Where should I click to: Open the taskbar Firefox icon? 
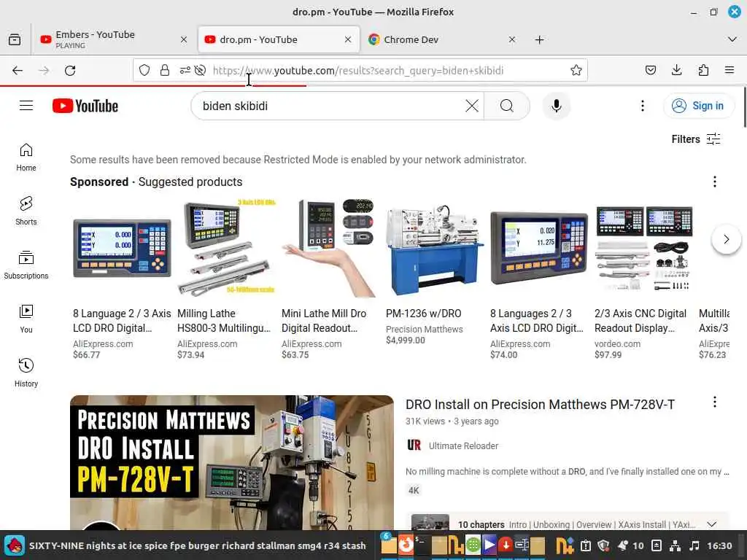(406, 545)
